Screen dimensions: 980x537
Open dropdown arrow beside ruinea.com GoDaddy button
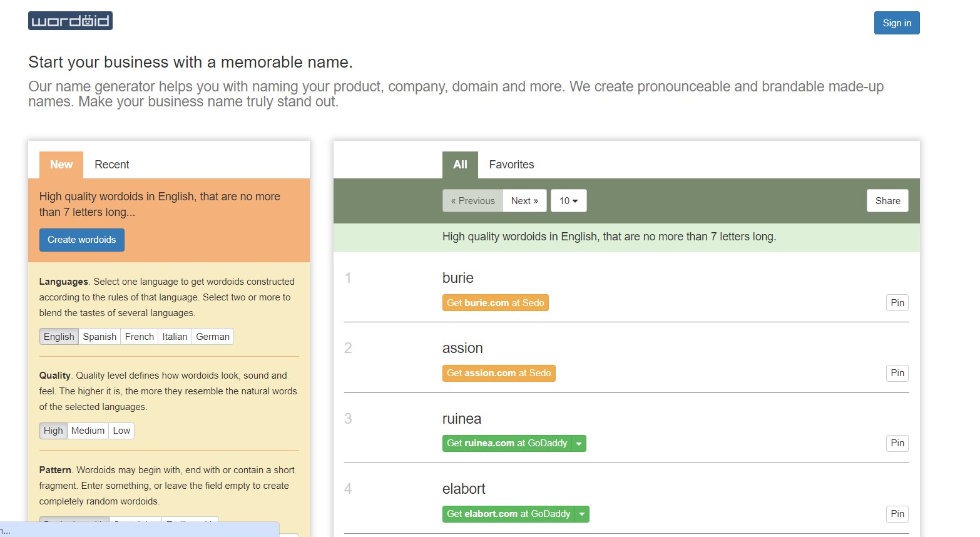pos(579,444)
